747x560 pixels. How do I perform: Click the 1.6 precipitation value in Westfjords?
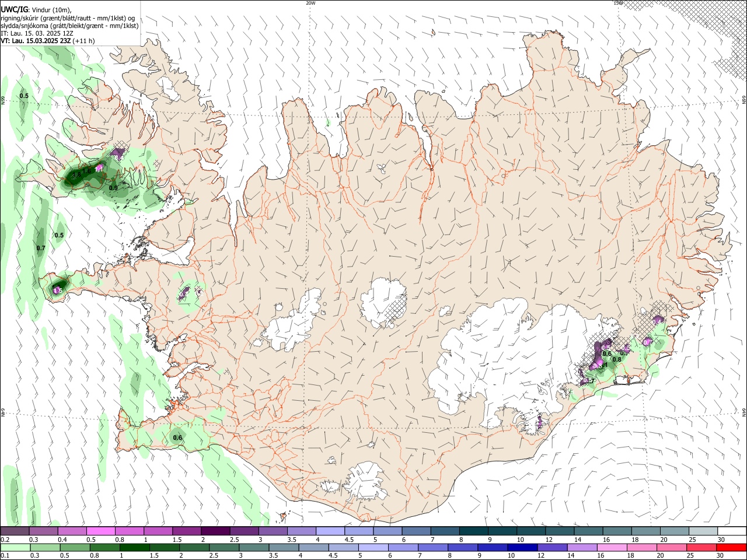[x=88, y=170]
